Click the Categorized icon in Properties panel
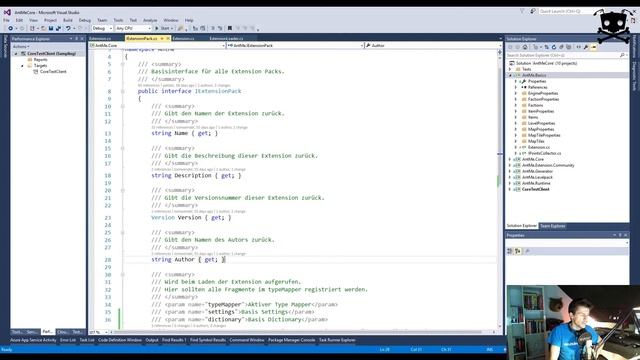Viewport: 640px width, 360px height. click(x=510, y=251)
